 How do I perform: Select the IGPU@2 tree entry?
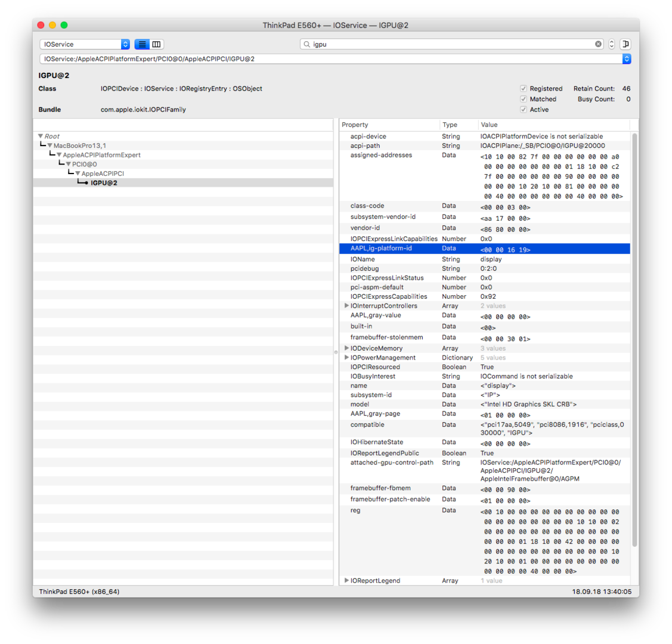[x=183, y=183]
